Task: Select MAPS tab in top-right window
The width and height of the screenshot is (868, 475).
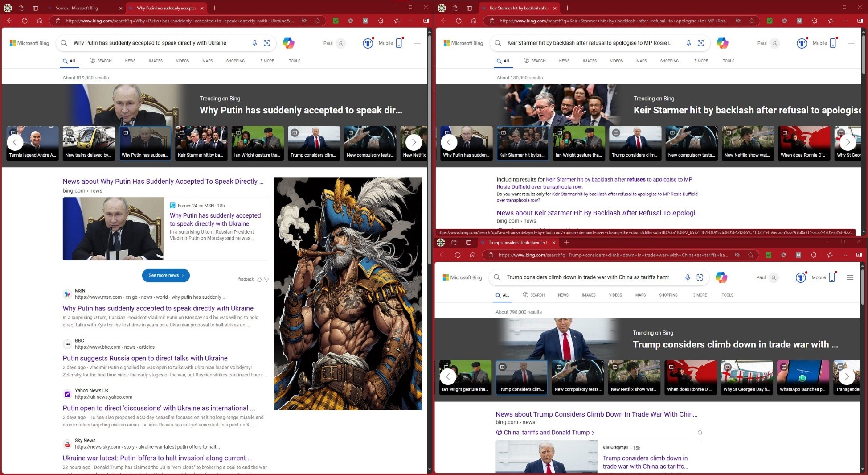Action: point(641,61)
